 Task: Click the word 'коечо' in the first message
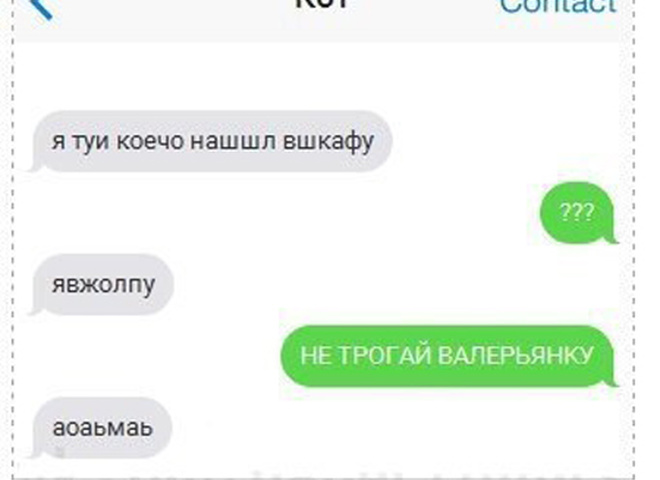[150, 141]
